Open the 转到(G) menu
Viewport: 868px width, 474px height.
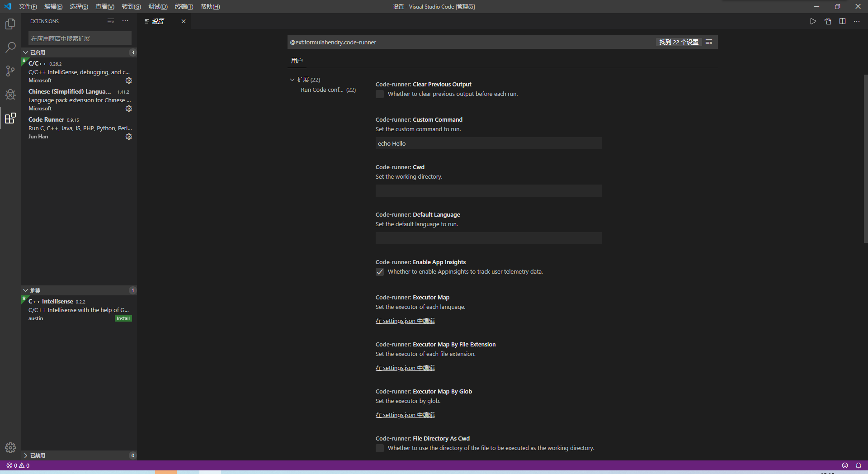point(131,6)
